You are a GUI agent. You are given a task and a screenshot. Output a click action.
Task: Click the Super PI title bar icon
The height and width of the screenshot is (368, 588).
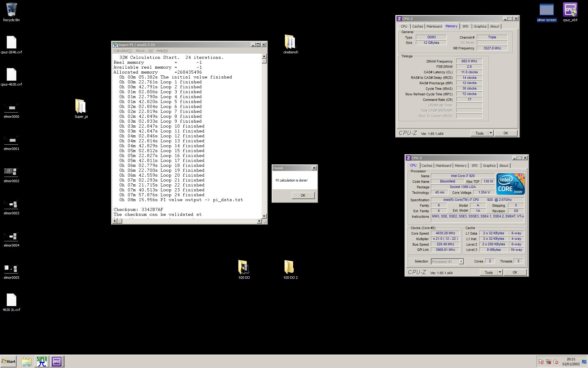pos(115,45)
